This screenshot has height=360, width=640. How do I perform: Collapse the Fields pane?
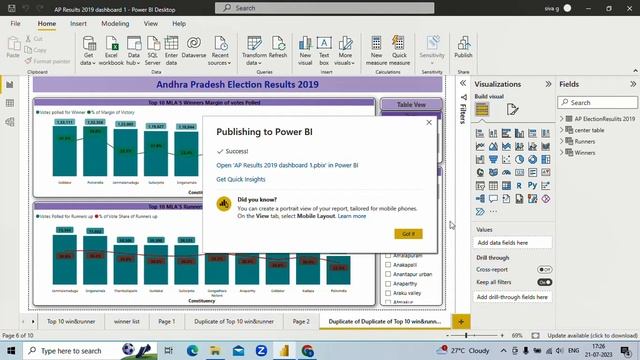pos(633,84)
